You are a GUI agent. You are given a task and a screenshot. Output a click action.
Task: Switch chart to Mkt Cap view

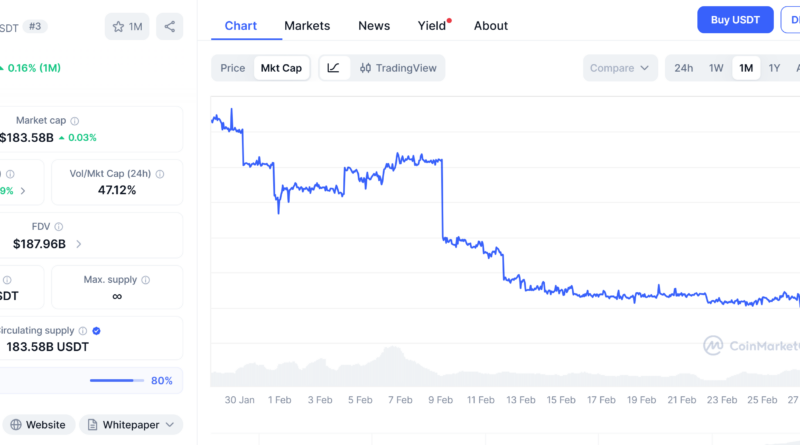tap(281, 68)
